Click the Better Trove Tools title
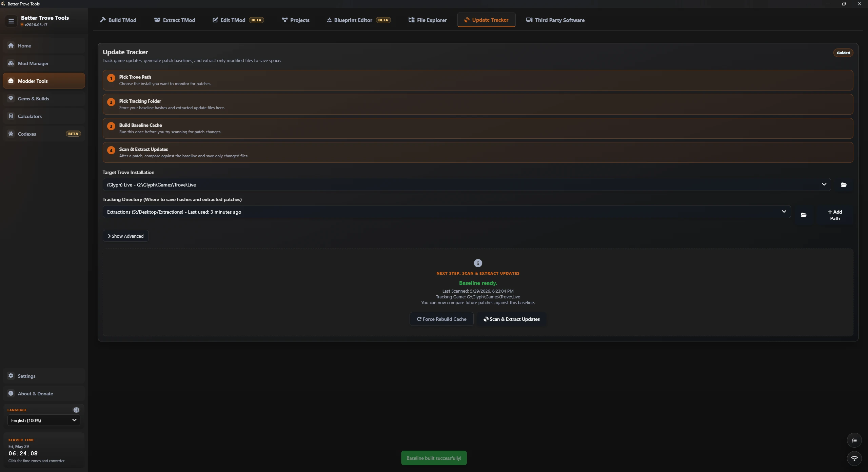 click(45, 18)
